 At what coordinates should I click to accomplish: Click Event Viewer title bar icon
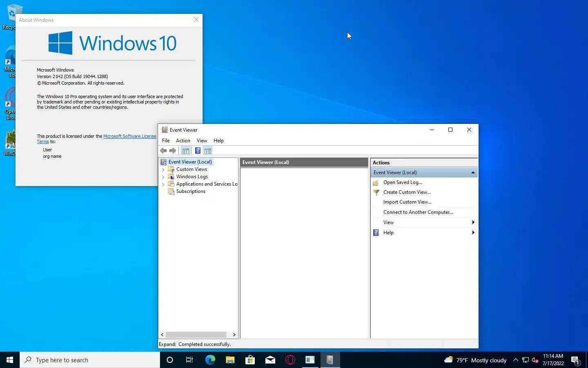point(165,130)
